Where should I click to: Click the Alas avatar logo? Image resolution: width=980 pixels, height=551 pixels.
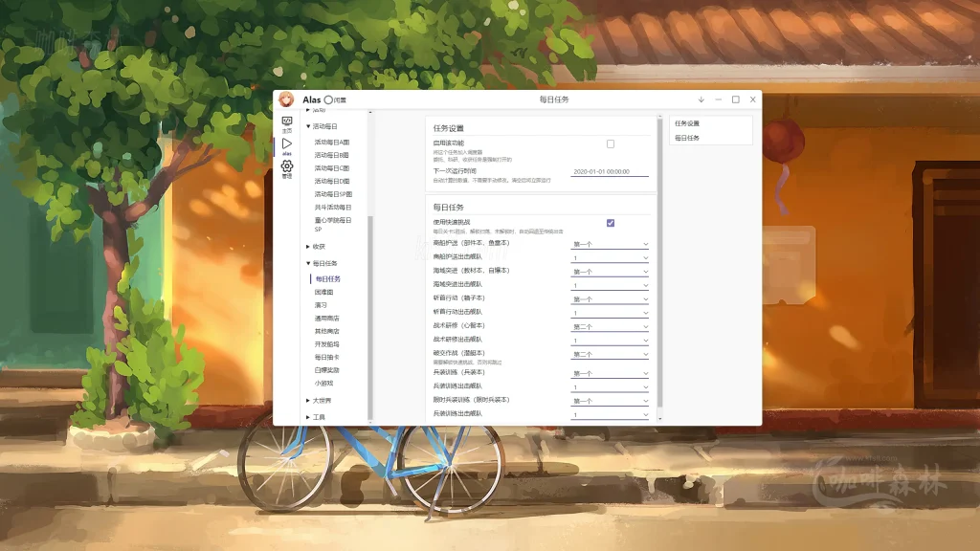[x=286, y=99]
